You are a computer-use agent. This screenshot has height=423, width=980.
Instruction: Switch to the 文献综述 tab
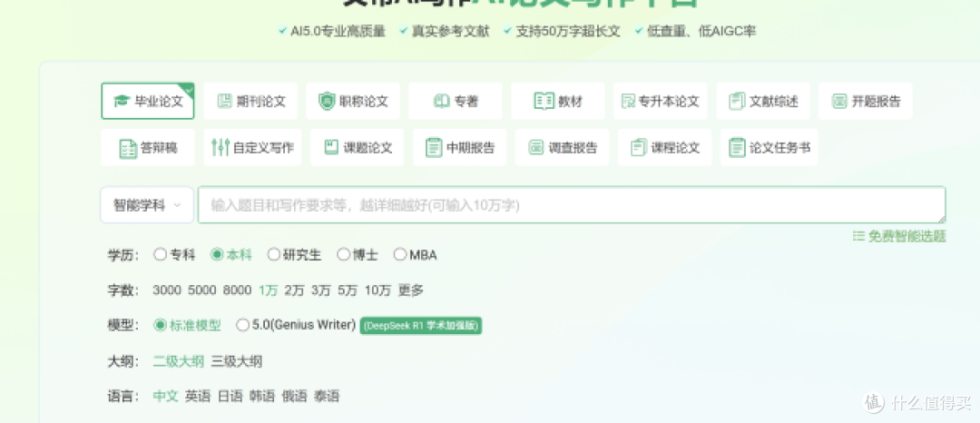(763, 102)
